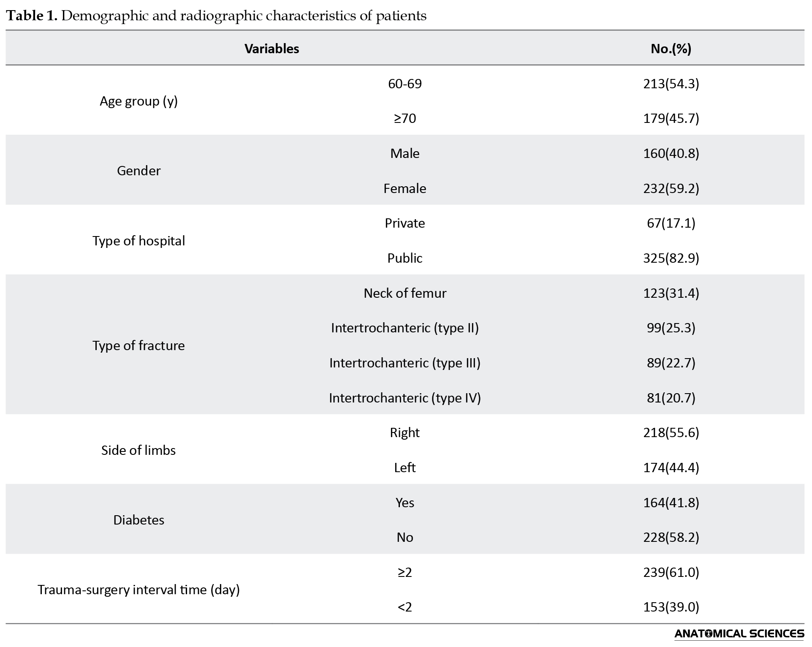
Task: Select the Private hospital cell
Action: 405,223
